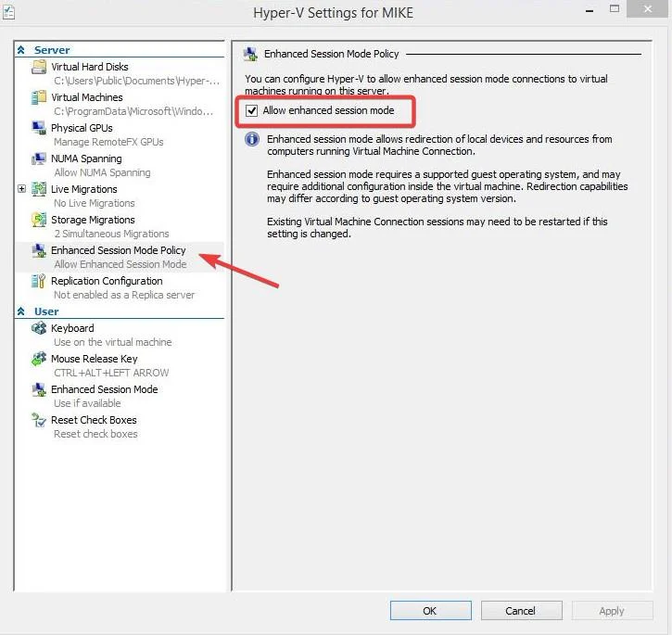The width and height of the screenshot is (672, 635).
Task: Click Reset check boxes subtitle
Action: 95,434
